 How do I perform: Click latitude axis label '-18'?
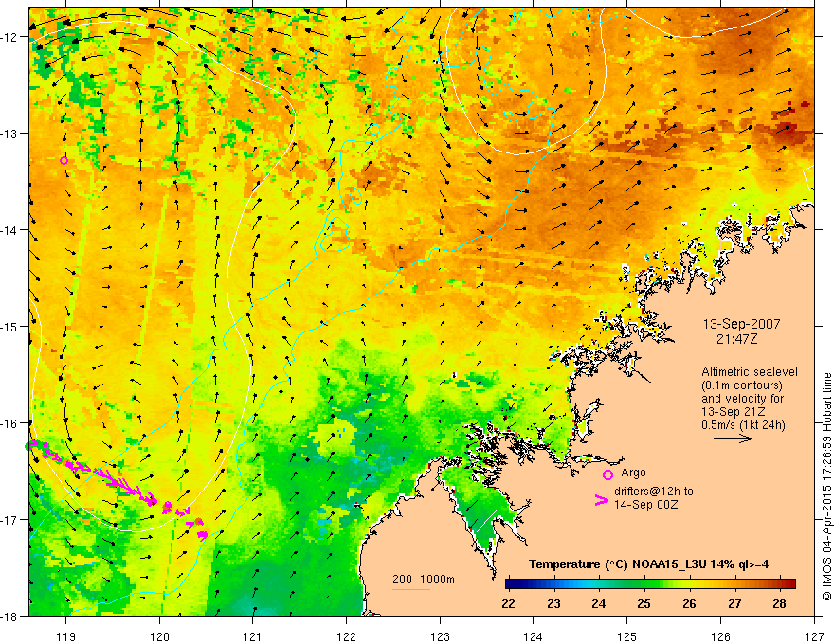[x=10, y=616]
